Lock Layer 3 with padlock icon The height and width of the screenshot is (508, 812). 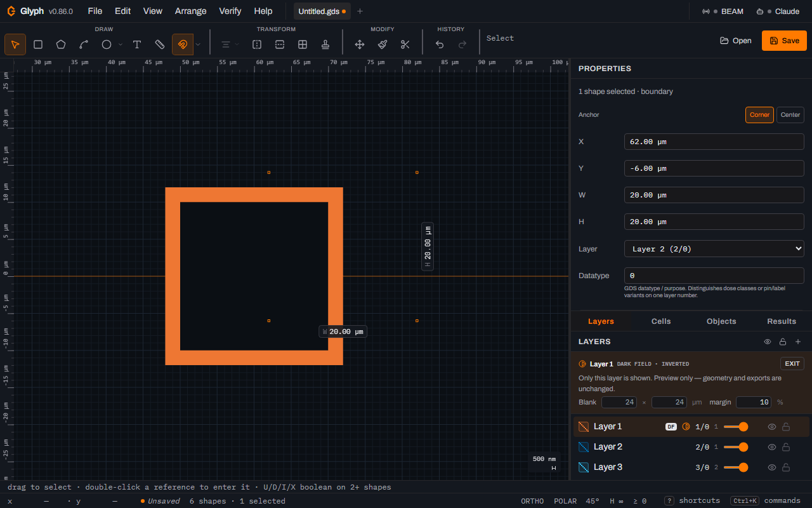point(786,467)
